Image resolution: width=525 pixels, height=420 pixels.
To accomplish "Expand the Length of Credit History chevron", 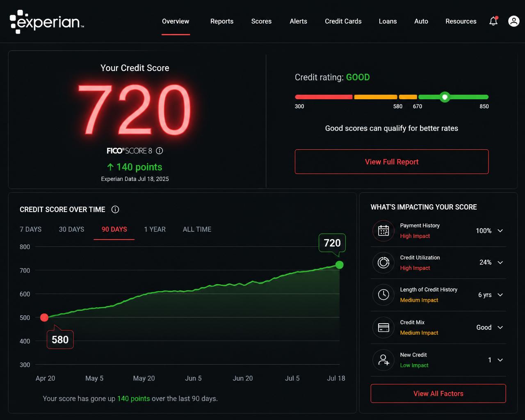I will point(500,294).
